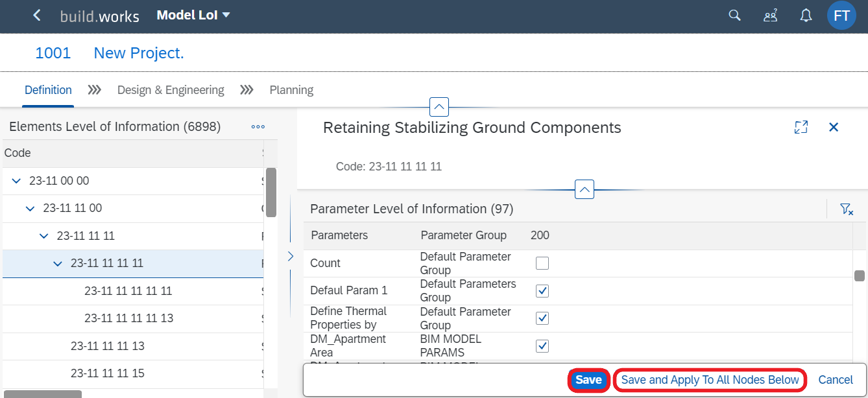Select BIM MODEL PARAMS group cell
868x398 pixels.
(x=451, y=346)
